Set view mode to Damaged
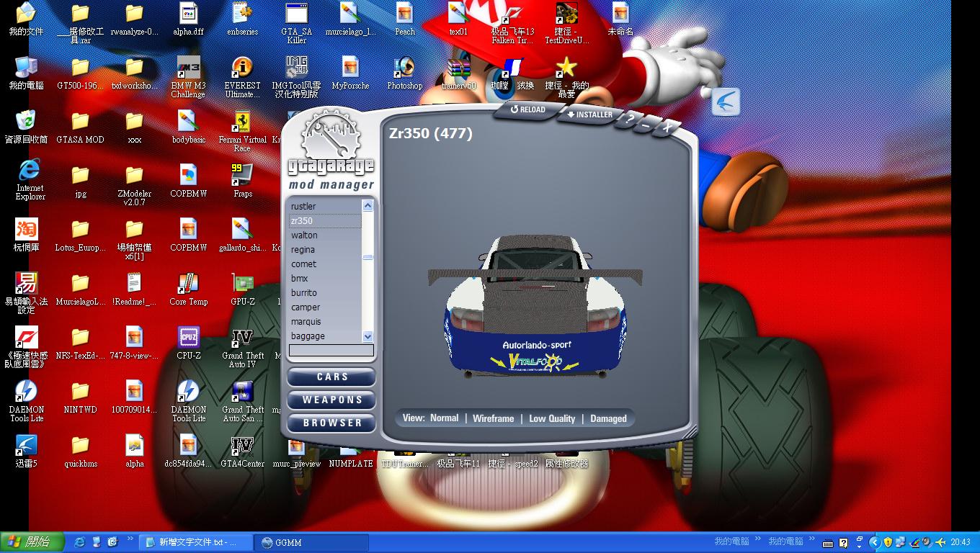Viewport: 980px width, 553px height. [x=608, y=418]
